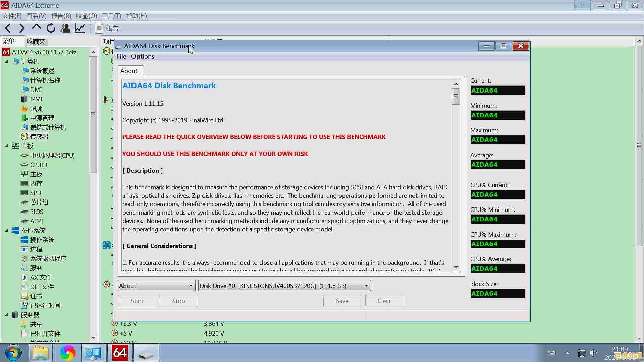The width and height of the screenshot is (644, 362).
Task: Switch to the 收藏夹 favorites tab
Action: [x=36, y=41]
